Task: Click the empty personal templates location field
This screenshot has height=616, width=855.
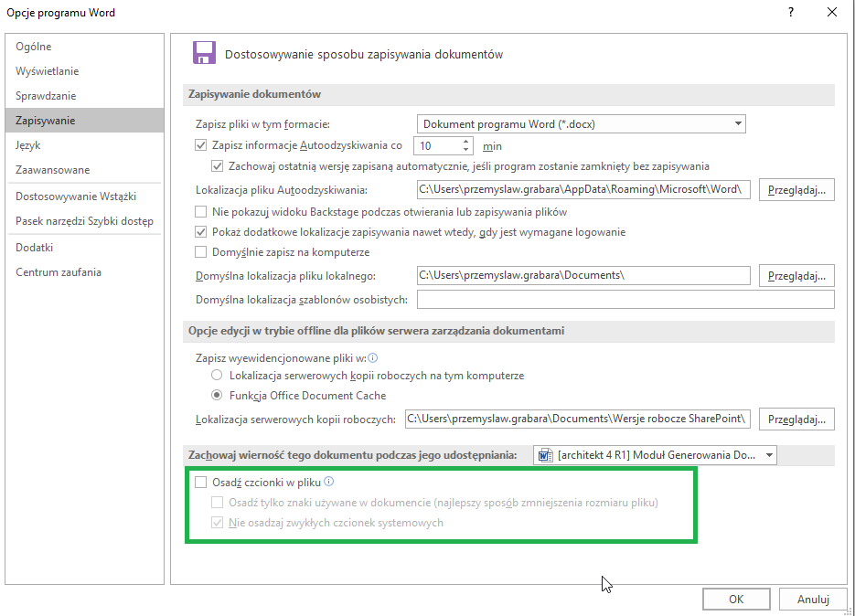Action: pos(625,299)
